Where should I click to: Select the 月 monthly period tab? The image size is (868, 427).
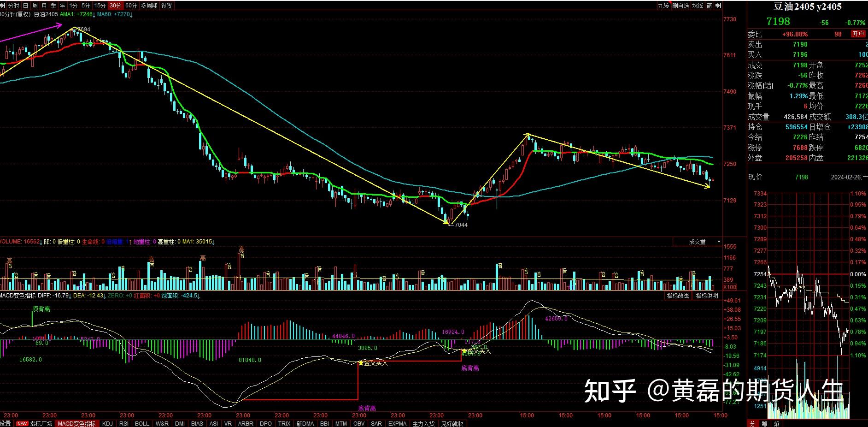click(44, 6)
